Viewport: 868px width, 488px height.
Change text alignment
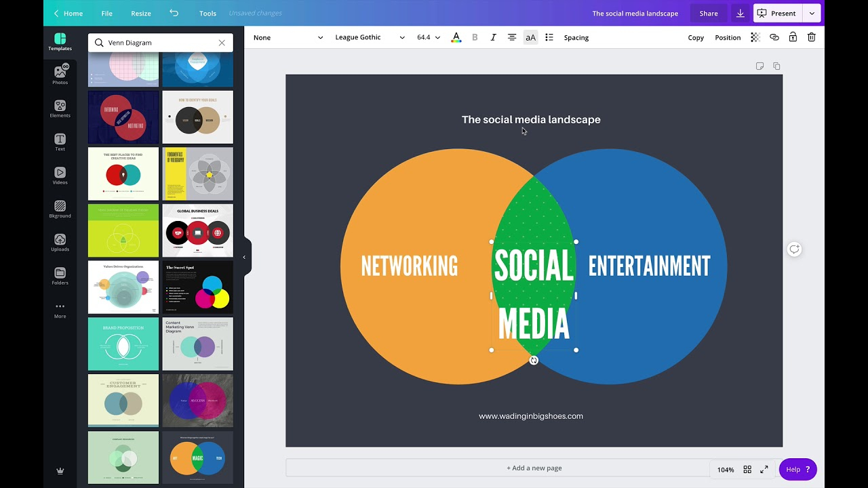click(x=512, y=37)
